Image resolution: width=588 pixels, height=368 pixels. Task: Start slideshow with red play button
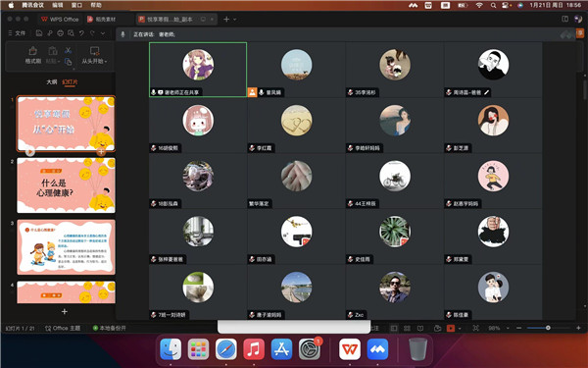pos(451,328)
